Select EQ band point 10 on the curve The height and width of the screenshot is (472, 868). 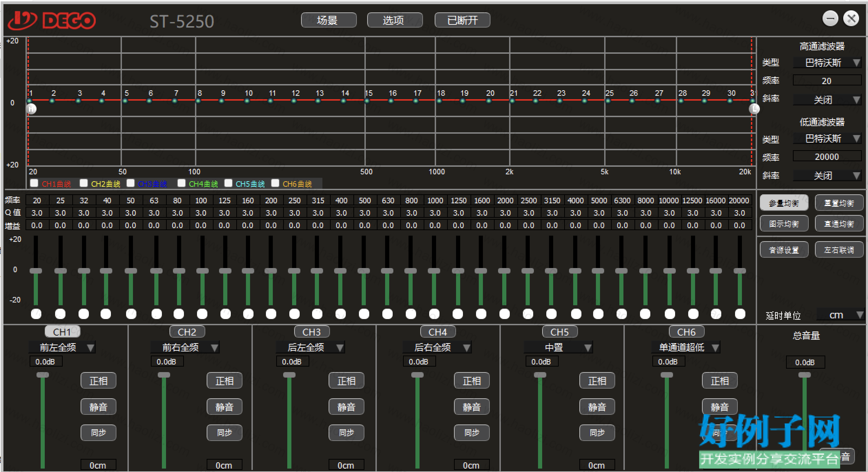(247, 101)
